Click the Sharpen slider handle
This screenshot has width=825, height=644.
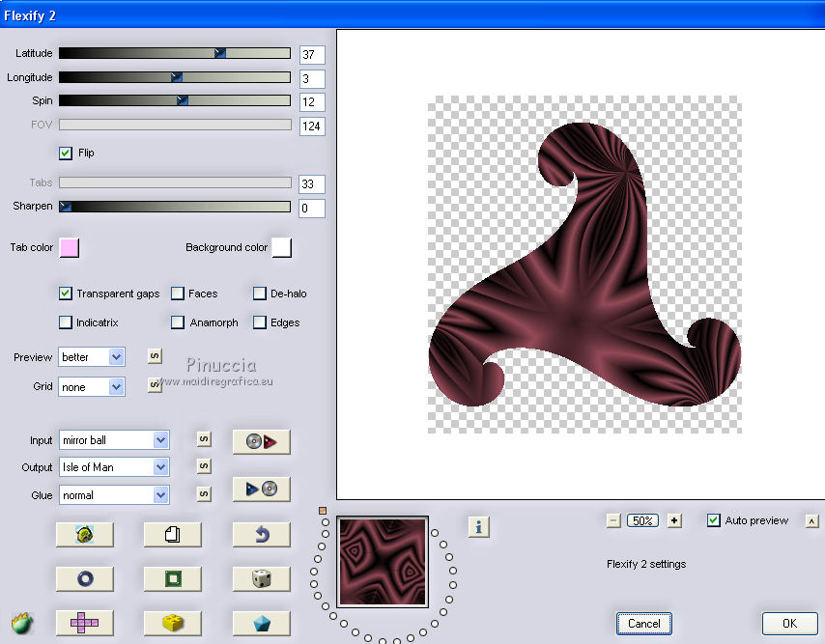pyautogui.click(x=66, y=207)
